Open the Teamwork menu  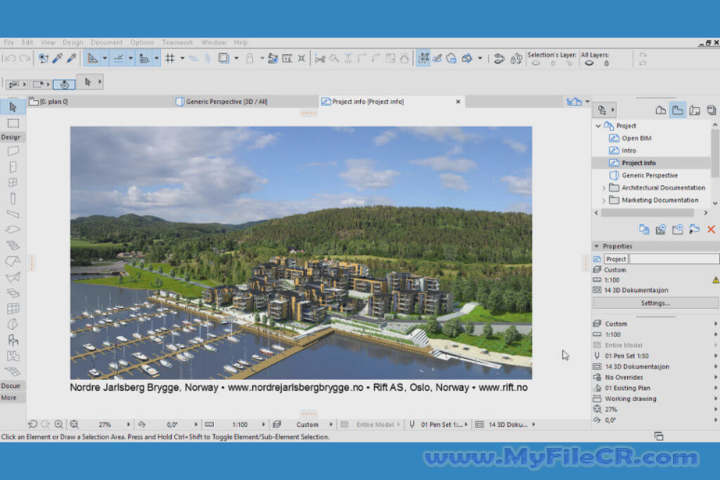click(177, 42)
